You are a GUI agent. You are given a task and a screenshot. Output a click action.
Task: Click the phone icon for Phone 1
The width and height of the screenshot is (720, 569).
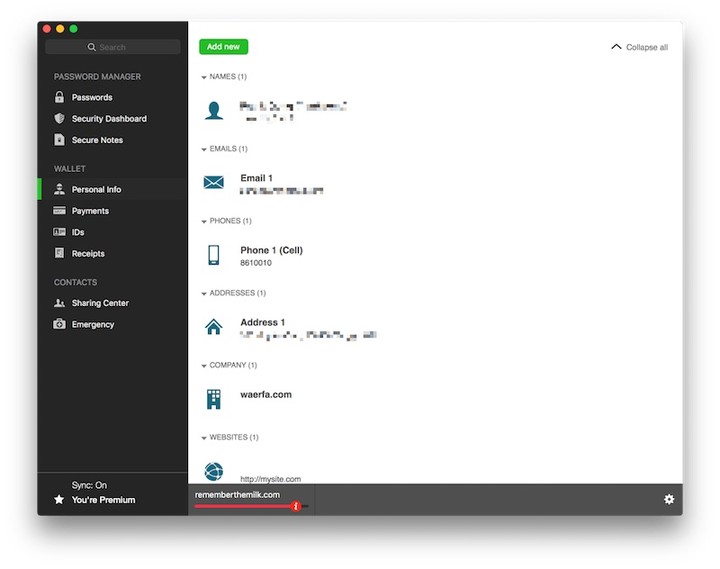213,255
